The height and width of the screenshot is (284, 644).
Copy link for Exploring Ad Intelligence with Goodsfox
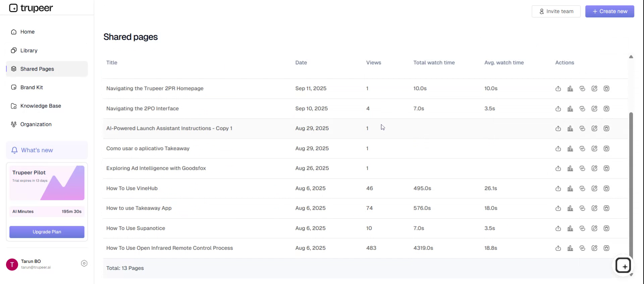click(x=582, y=169)
